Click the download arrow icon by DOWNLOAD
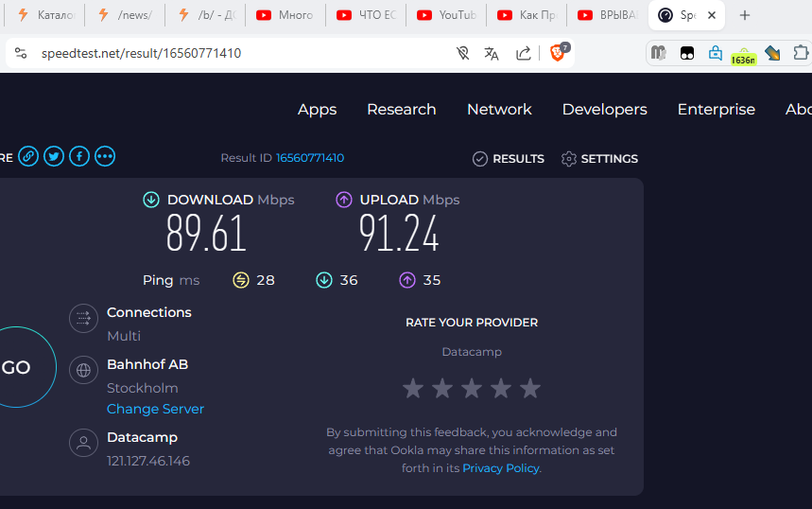Image resolution: width=812 pixels, height=509 pixels. tap(151, 200)
